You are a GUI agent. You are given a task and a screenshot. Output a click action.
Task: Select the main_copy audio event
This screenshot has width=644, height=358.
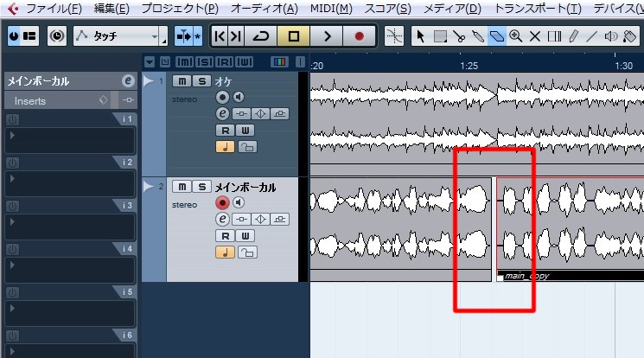click(x=570, y=229)
